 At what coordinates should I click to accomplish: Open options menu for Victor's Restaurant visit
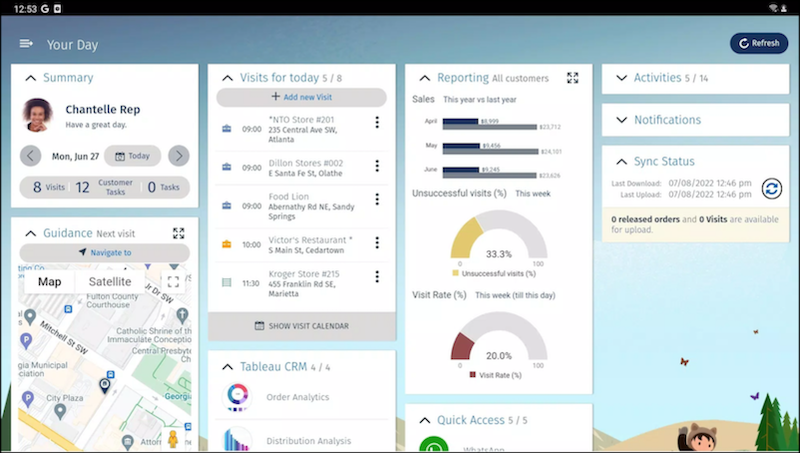coord(377,242)
